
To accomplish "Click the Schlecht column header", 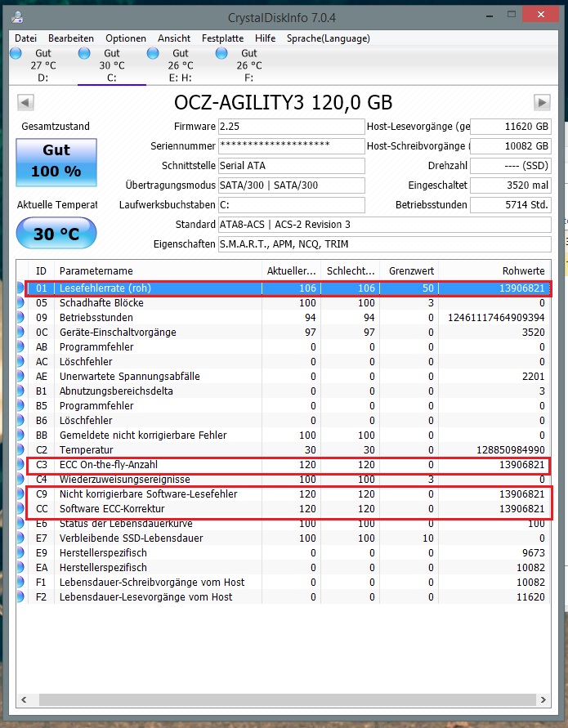I will point(350,270).
